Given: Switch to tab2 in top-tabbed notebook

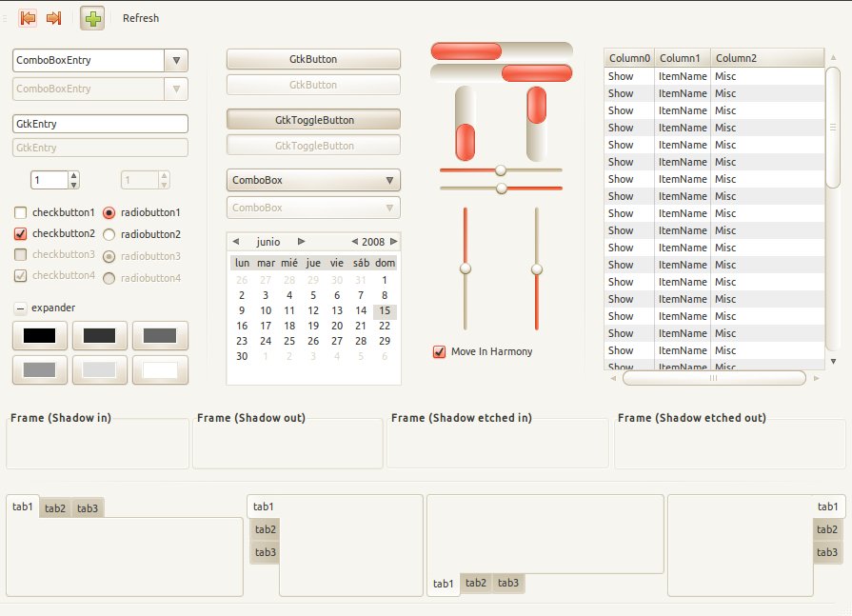Looking at the screenshot, I should pyautogui.click(x=55, y=508).
